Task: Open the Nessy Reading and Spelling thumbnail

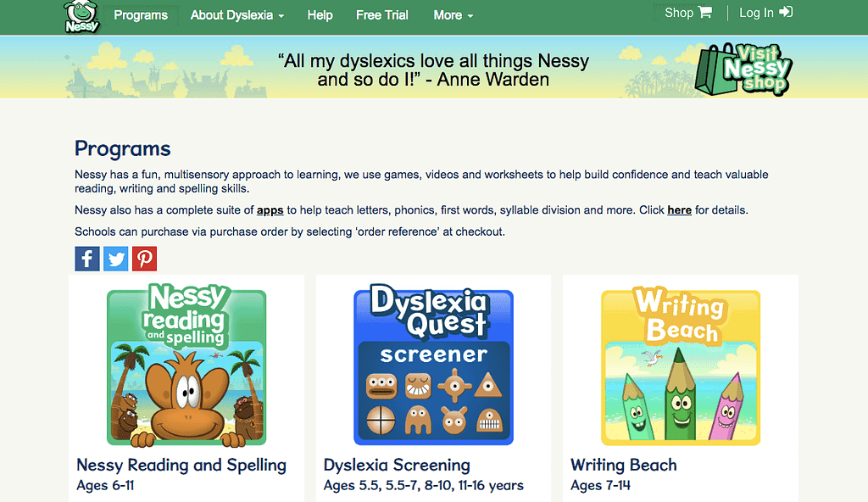Action: click(186, 365)
